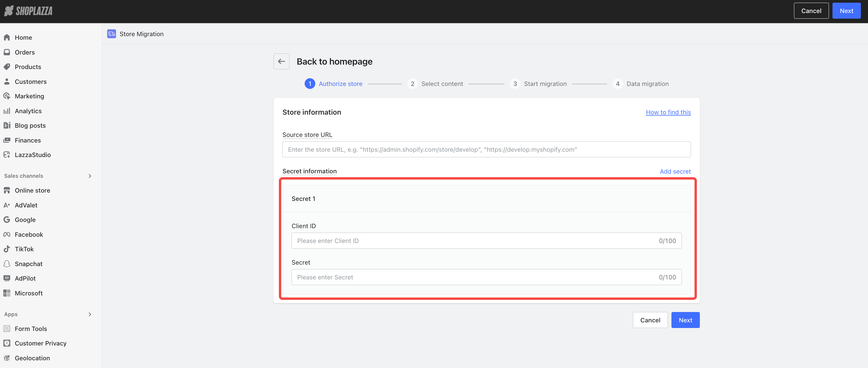Click the Sales channels heading
This screenshot has height=368, width=868.
click(x=24, y=176)
